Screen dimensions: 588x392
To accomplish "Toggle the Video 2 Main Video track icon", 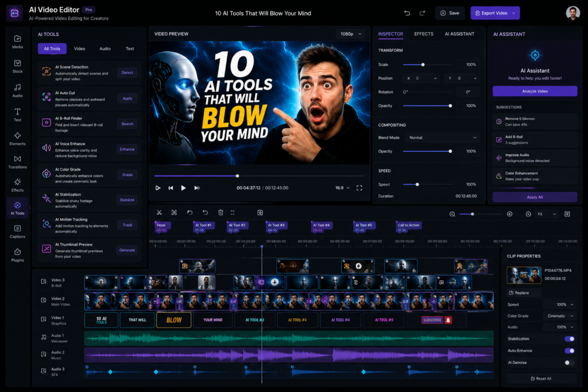I will [44, 300].
